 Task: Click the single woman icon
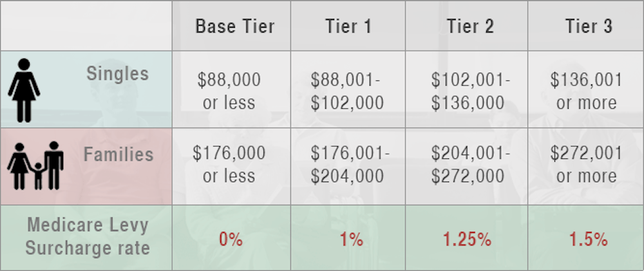tap(24, 90)
